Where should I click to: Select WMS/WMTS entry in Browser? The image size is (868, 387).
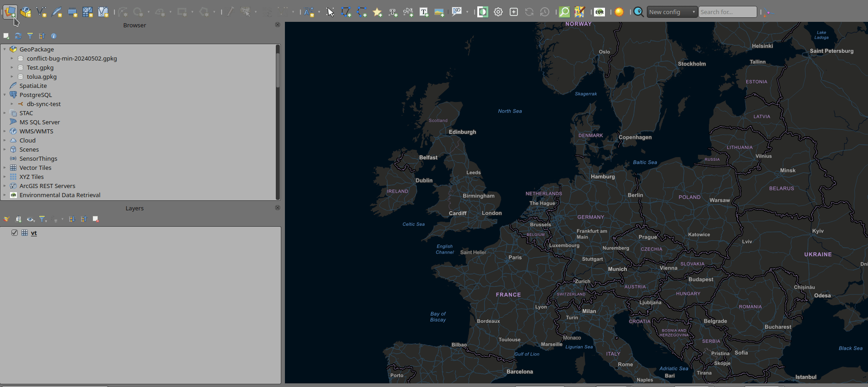(x=36, y=131)
